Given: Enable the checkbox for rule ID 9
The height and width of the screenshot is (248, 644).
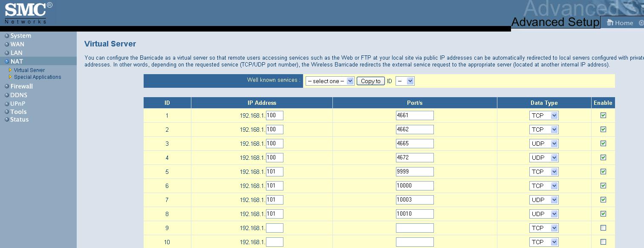Looking at the screenshot, I should (x=603, y=228).
